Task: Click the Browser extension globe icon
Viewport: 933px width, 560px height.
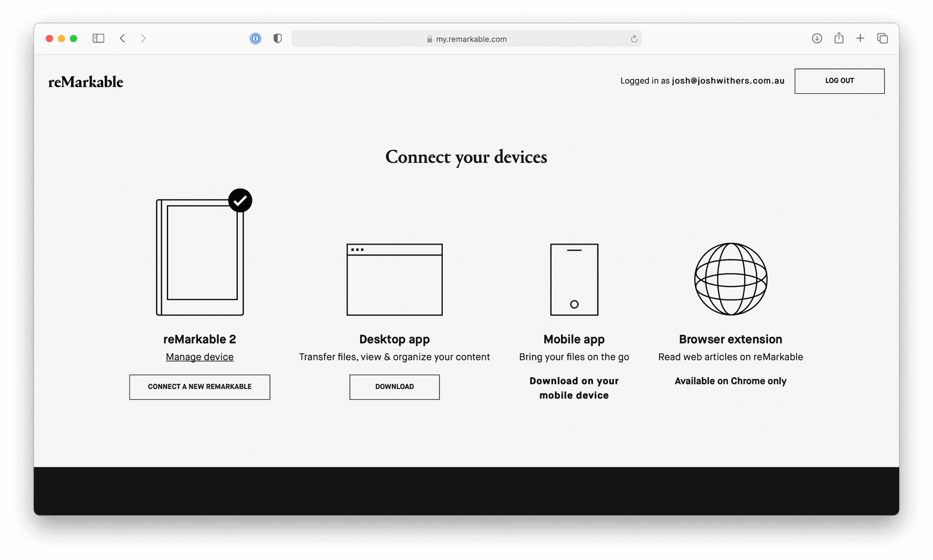Action: point(730,279)
